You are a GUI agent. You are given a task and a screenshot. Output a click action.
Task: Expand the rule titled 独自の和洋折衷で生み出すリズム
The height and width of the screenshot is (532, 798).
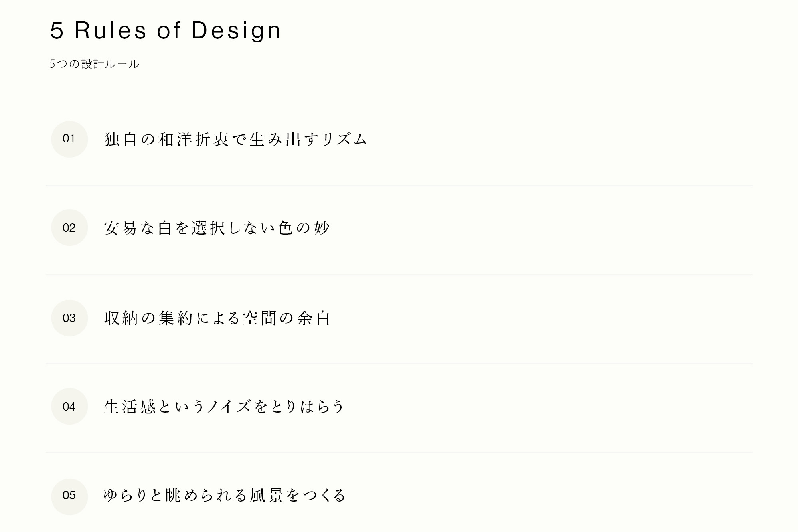click(x=235, y=139)
